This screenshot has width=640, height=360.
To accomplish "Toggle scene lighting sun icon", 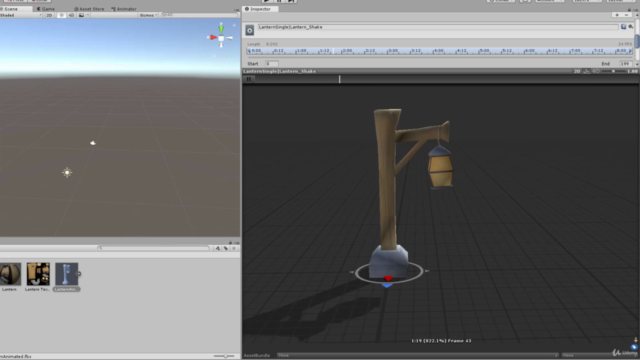I will click(x=61, y=15).
